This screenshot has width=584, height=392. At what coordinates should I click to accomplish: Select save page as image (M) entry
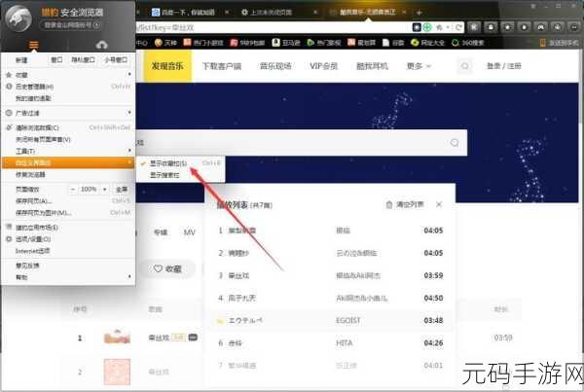[x=68, y=213]
